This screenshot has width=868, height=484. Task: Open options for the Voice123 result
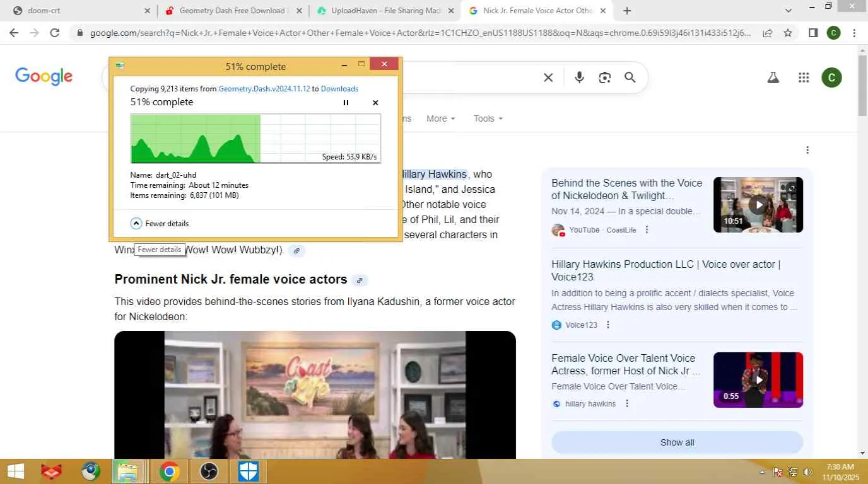(608, 325)
